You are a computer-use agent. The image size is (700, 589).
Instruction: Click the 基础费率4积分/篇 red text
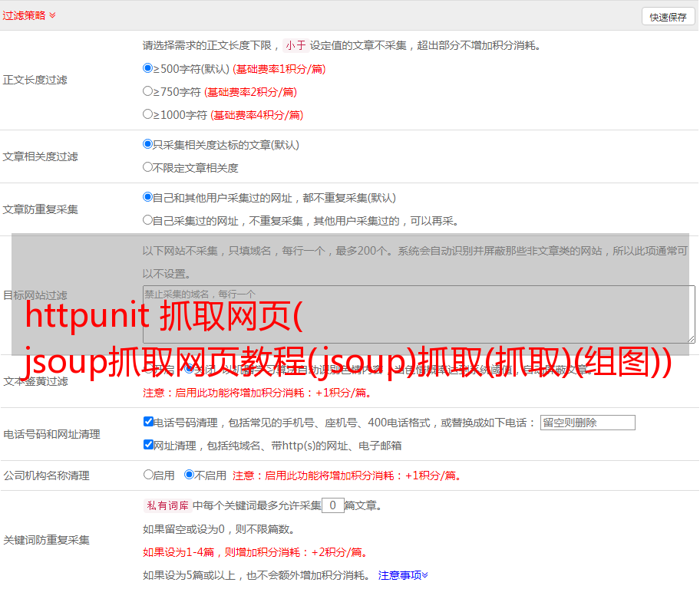[x=256, y=115]
